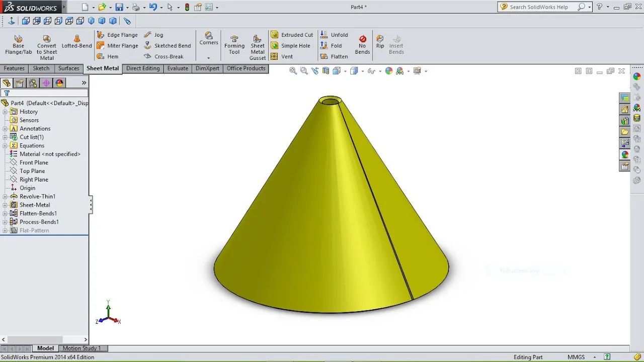Expand the Revolve-Thin1 feature
Viewport: 644px width, 362px height.
(5, 197)
